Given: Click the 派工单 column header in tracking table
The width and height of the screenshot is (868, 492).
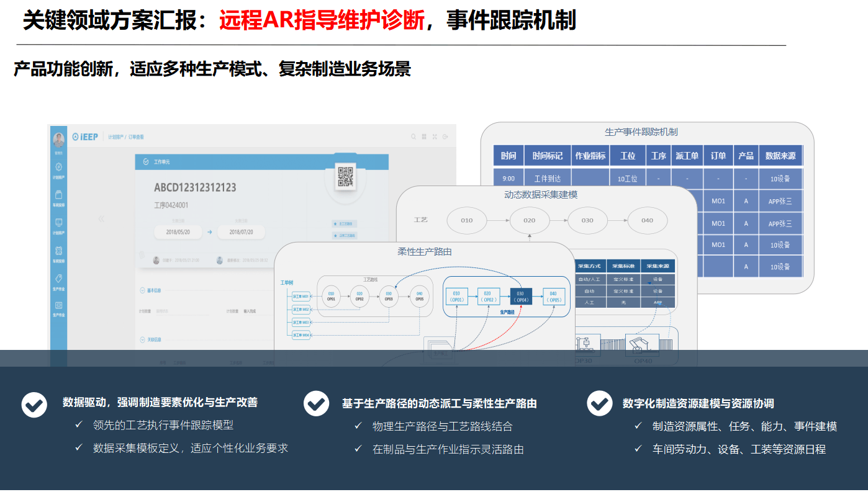Looking at the screenshot, I should click(x=687, y=156).
